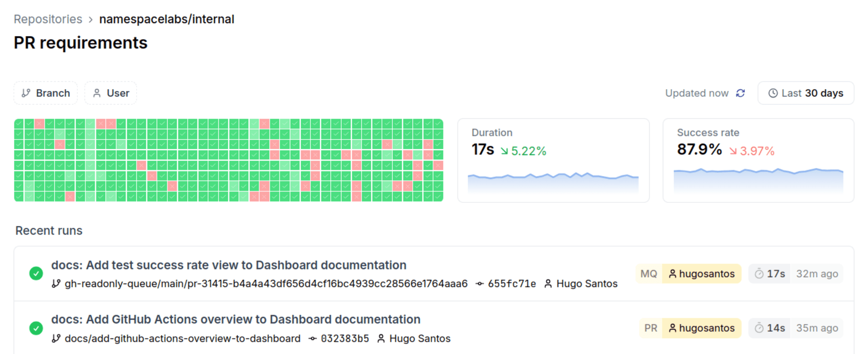
Task: Open the Last 30 days time range selector
Action: pos(806,93)
